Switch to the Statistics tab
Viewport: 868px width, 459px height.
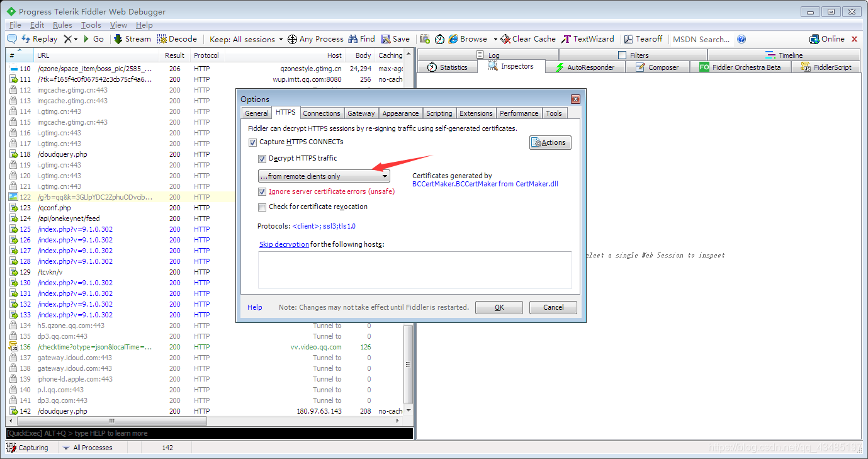[448, 67]
